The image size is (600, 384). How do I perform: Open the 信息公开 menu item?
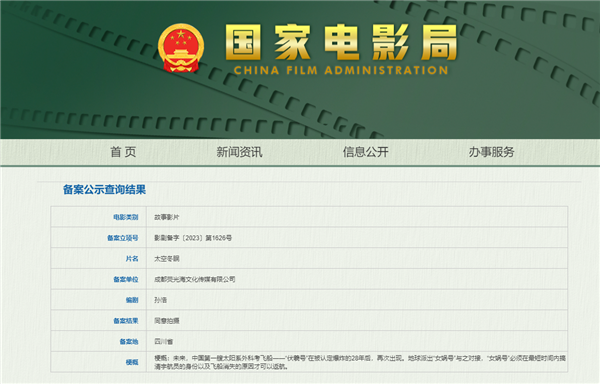tap(365, 152)
